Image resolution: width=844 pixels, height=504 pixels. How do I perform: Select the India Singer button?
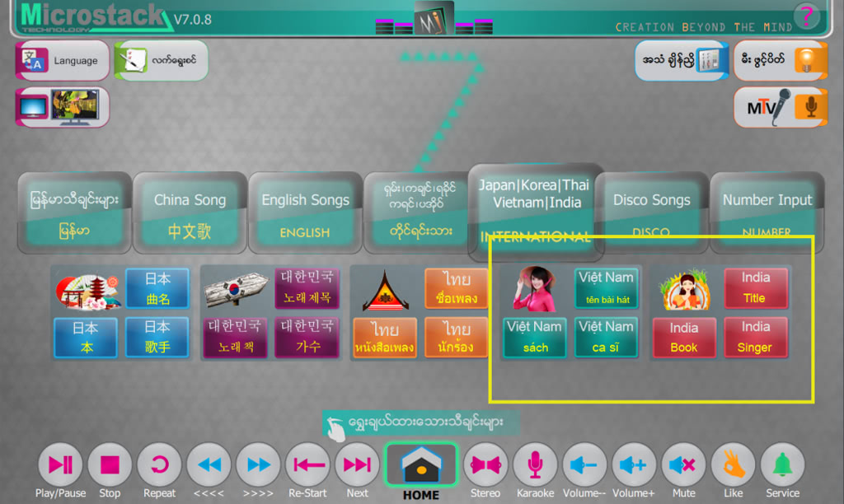click(x=755, y=337)
